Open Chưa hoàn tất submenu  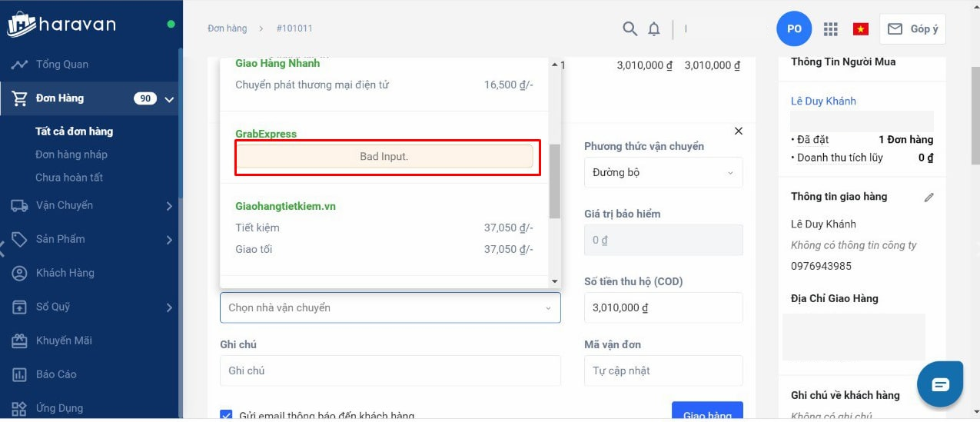(69, 178)
